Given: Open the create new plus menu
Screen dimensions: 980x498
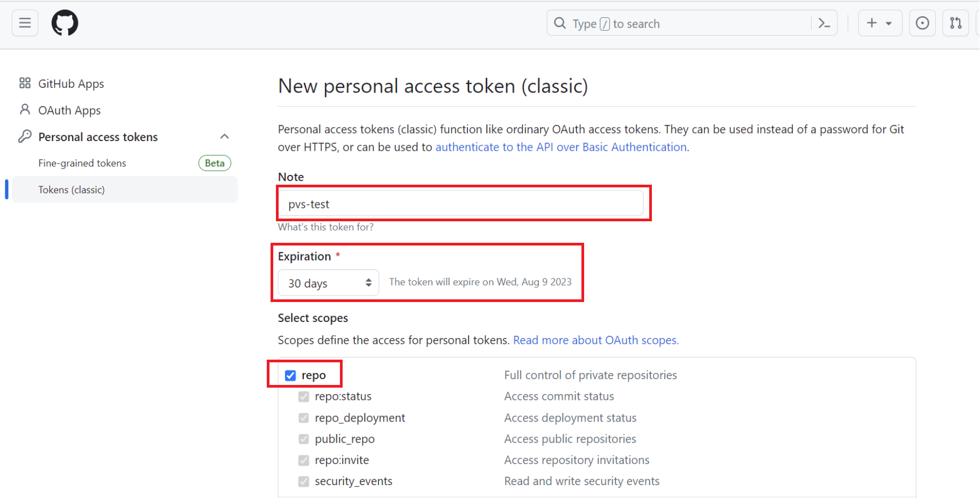Looking at the screenshot, I should (872, 23).
